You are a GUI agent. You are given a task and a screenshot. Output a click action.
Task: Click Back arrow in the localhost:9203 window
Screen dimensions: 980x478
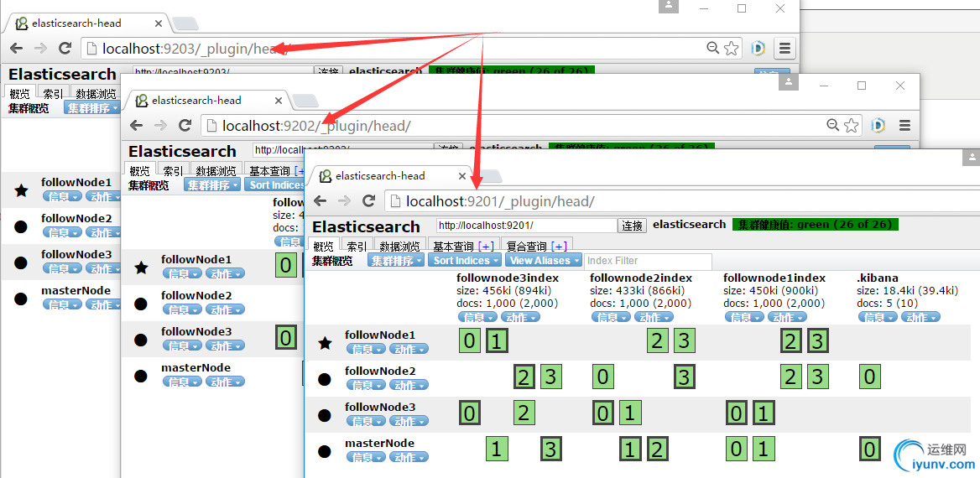pyautogui.click(x=16, y=48)
